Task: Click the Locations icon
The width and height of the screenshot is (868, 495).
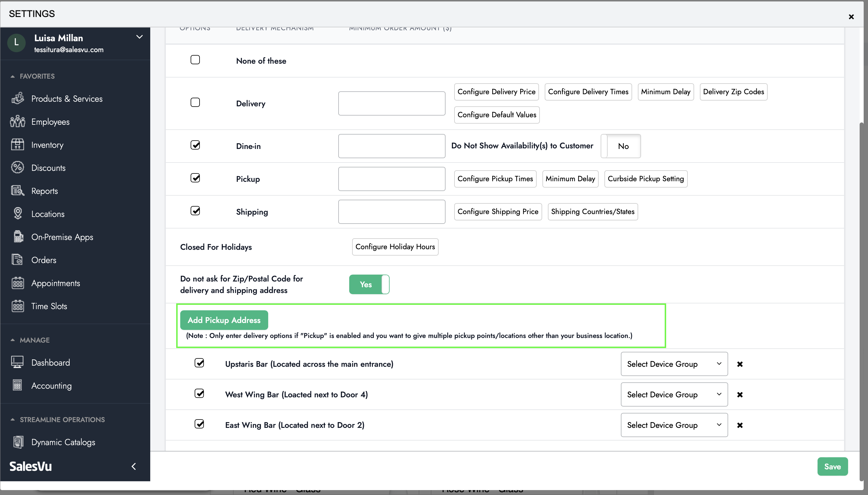Action: [x=17, y=214]
